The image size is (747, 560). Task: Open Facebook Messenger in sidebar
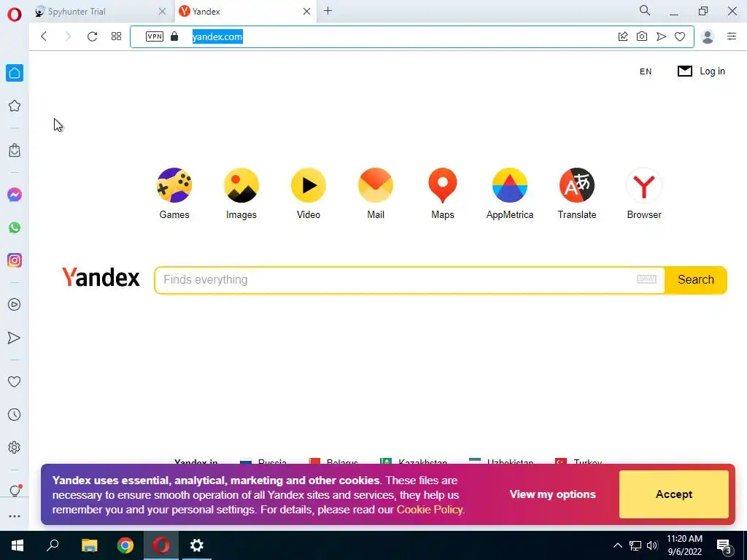[x=15, y=195]
